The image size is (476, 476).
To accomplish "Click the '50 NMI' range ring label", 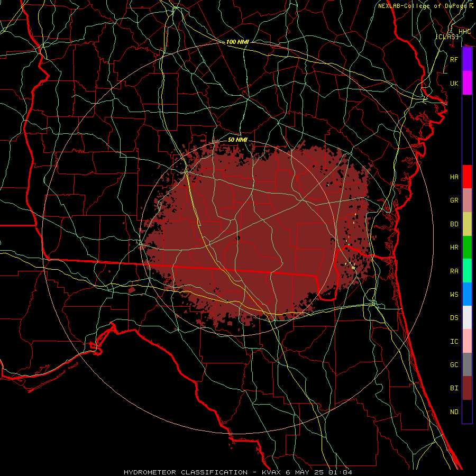I will (237, 140).
